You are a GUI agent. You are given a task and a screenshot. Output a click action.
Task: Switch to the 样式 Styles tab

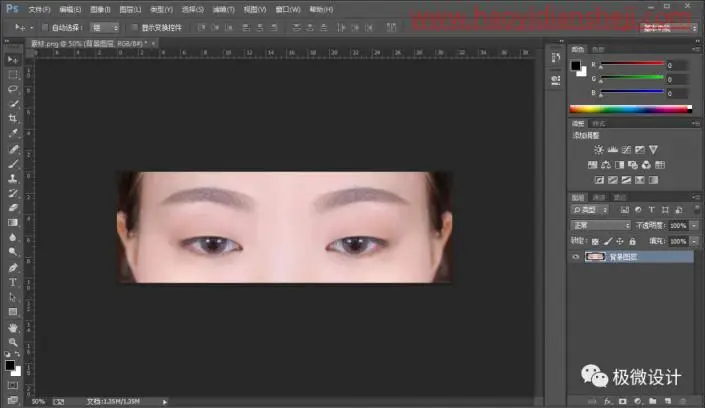598,124
